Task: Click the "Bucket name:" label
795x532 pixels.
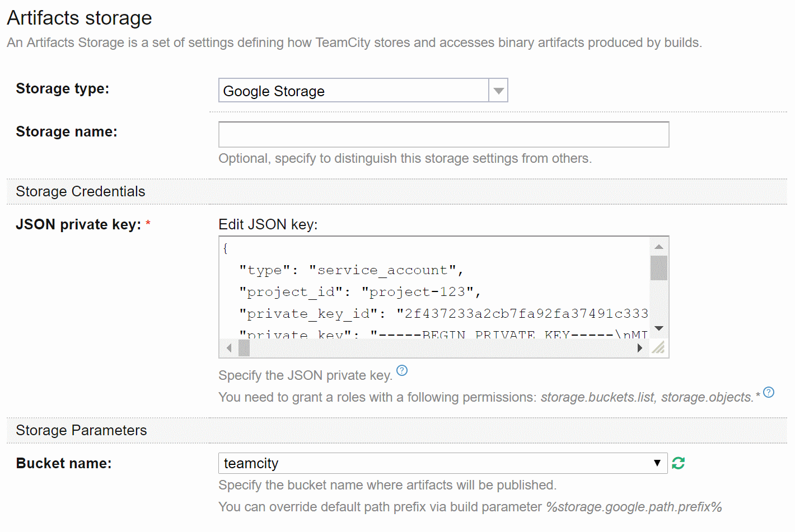Action: pos(64,463)
